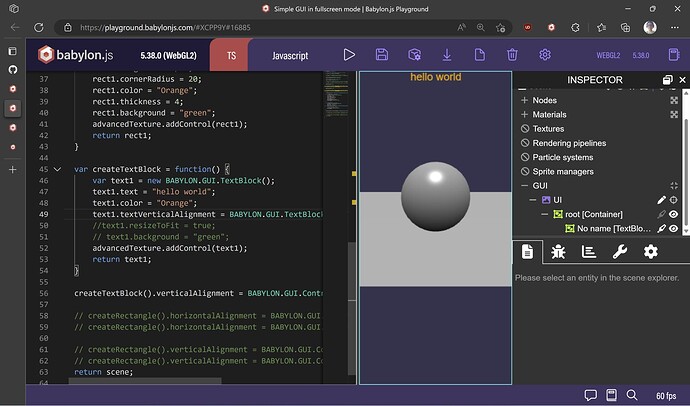Image resolution: width=690 pixels, height=406 pixels.
Task: Open the Debug bug tab in Inspector
Action: coord(558,252)
